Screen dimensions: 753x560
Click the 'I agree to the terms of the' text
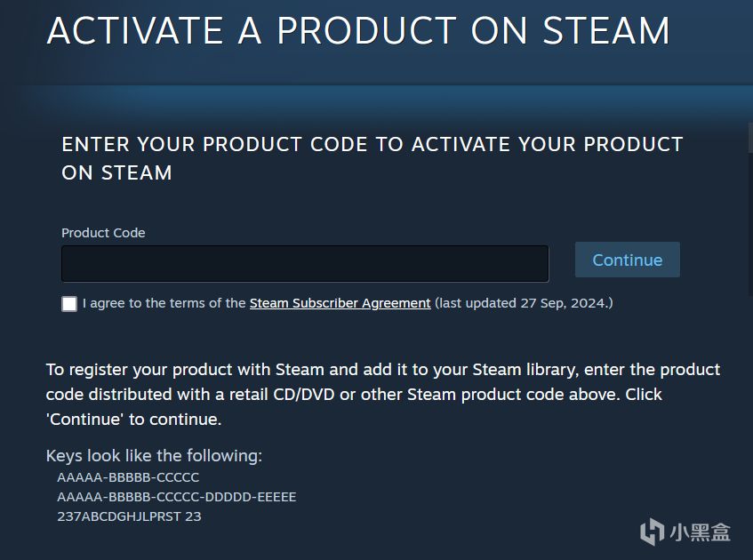coord(164,303)
